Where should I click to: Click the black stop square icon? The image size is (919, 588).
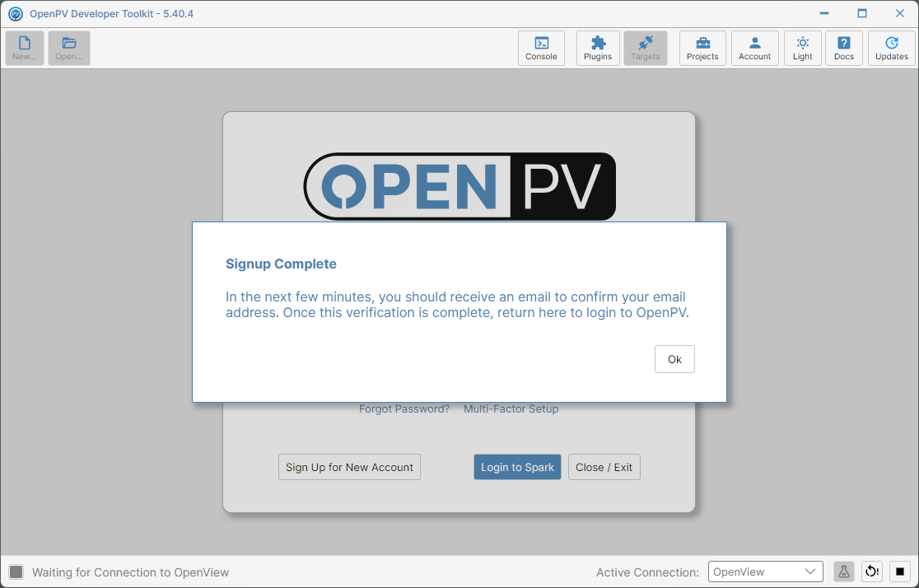(x=900, y=572)
